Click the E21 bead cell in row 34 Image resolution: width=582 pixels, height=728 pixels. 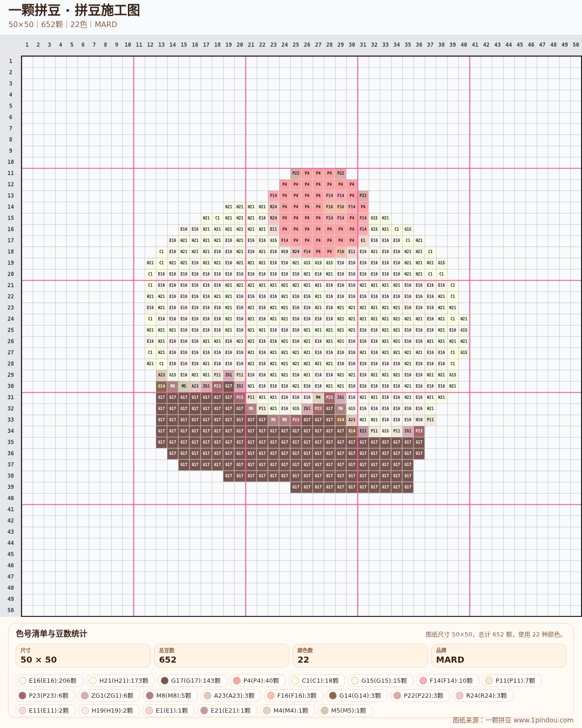coord(363,431)
